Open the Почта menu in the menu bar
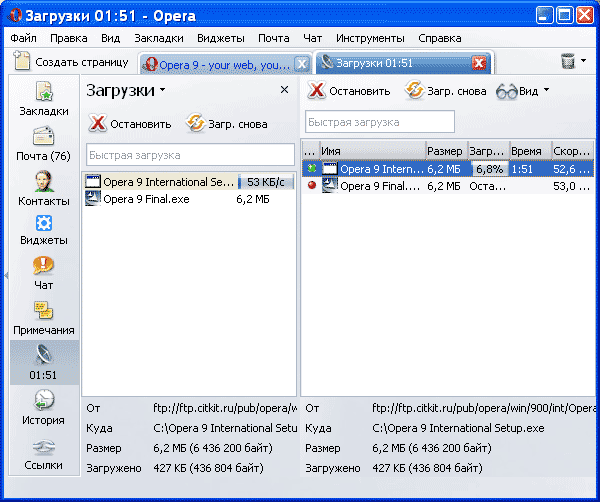This screenshot has height=502, width=600. coord(274,38)
